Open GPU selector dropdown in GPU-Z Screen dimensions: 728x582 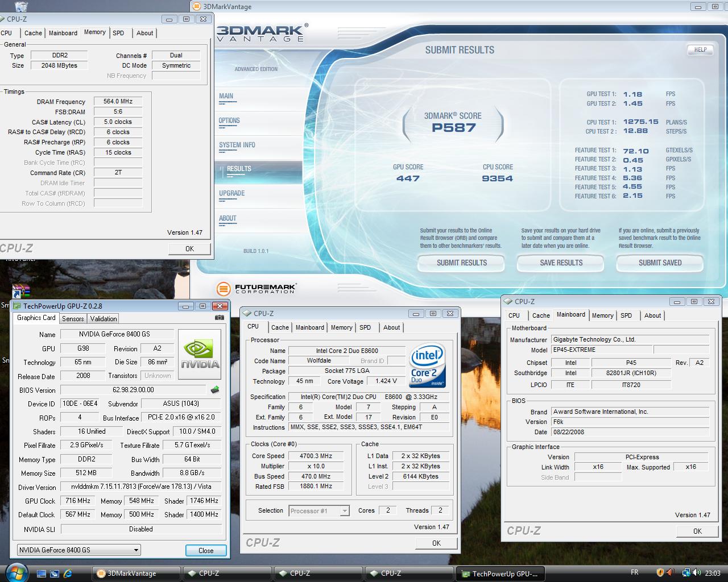[78, 550]
